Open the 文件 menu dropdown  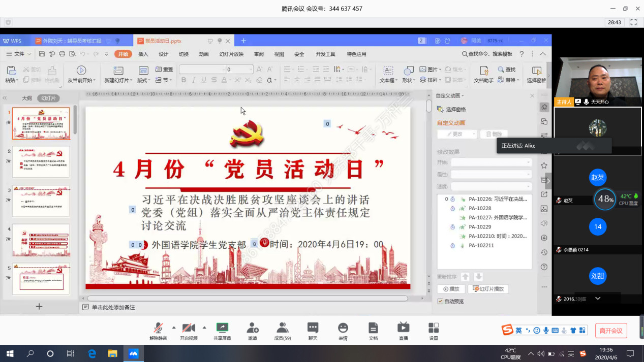coord(19,54)
